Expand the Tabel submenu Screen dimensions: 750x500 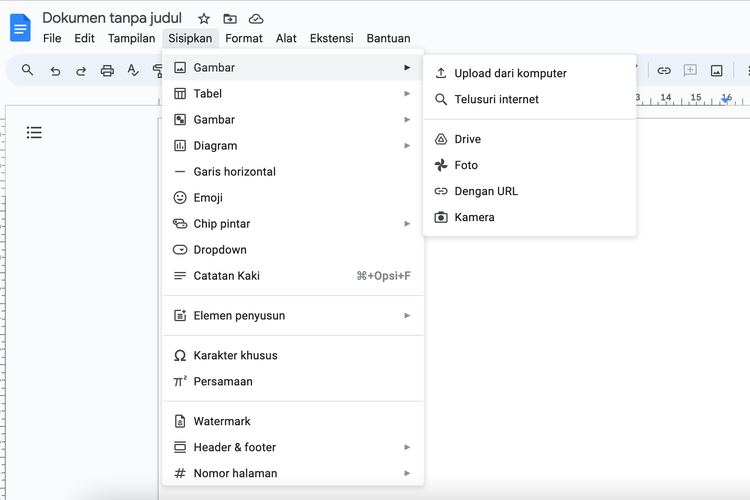[292, 94]
